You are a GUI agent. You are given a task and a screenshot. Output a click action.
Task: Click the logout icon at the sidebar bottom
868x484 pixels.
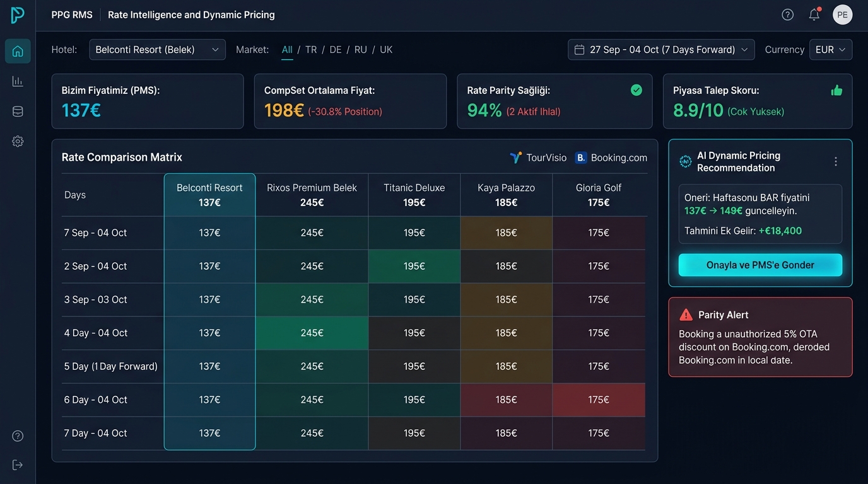18,465
